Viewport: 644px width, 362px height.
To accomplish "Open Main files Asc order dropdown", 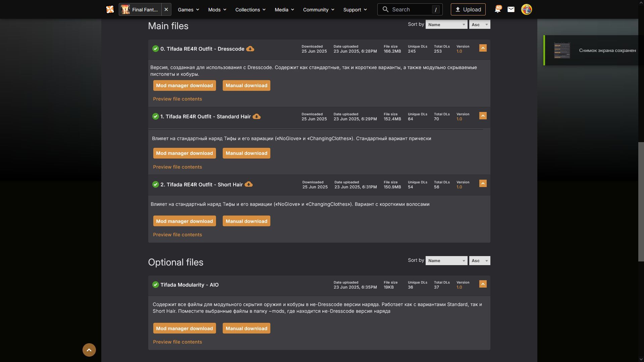I will [480, 24].
